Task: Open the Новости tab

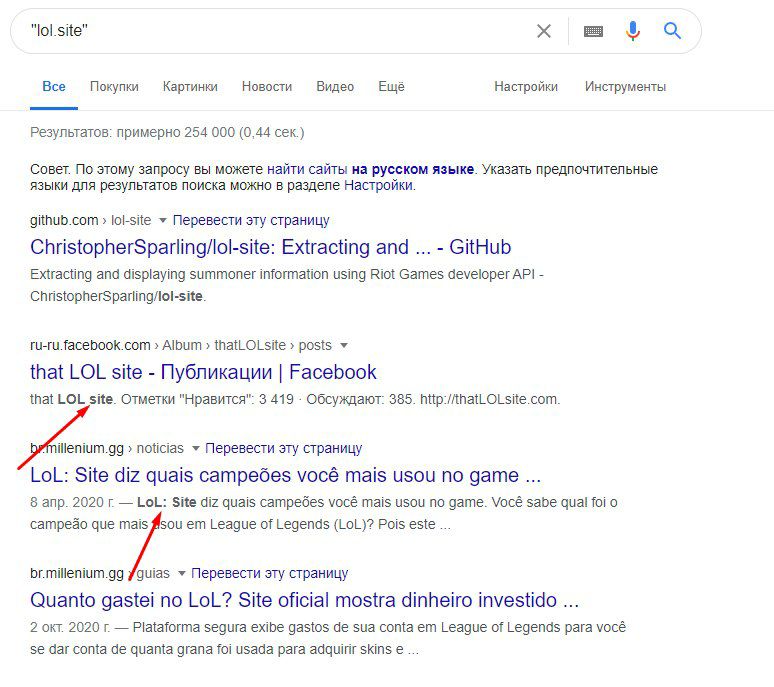Action: point(267,87)
